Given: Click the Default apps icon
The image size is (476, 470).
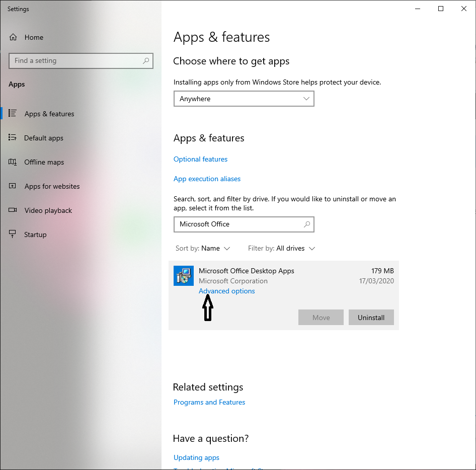Looking at the screenshot, I should [13, 137].
